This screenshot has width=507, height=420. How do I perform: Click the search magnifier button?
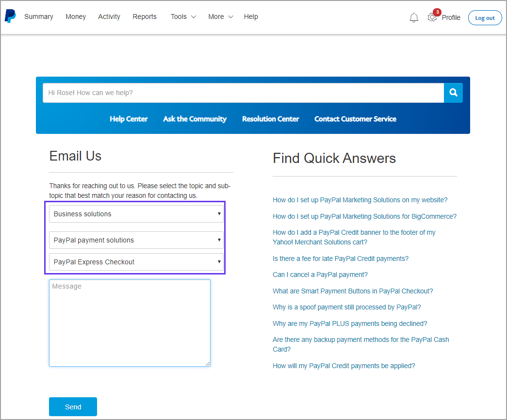pyautogui.click(x=453, y=93)
